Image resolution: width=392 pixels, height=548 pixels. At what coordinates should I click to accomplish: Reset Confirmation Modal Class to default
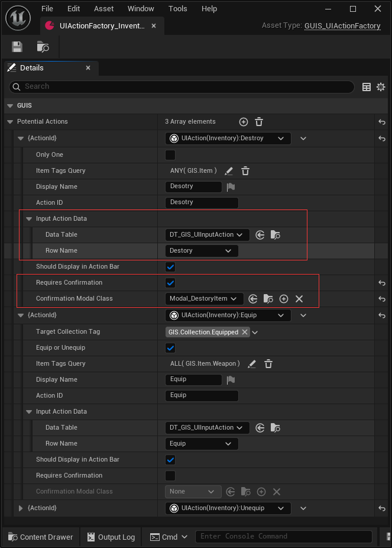tap(382, 299)
